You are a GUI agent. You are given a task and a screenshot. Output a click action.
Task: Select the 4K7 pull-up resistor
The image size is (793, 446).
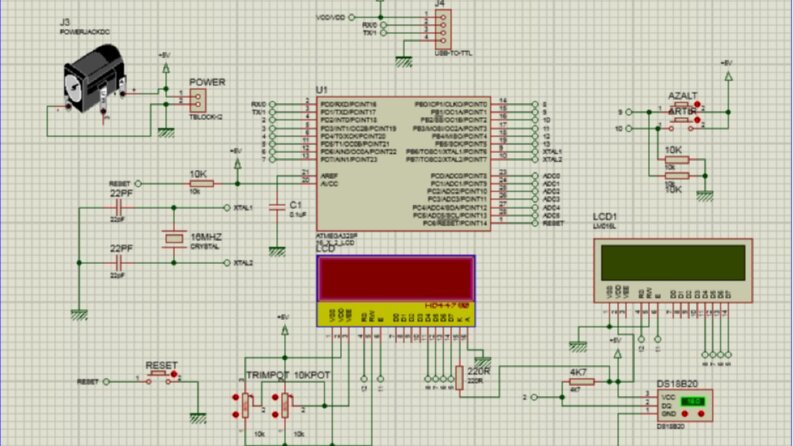(582, 382)
